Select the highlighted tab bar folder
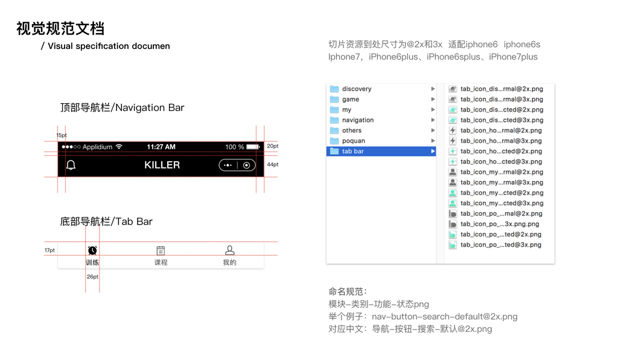The height and width of the screenshot is (362, 644). click(381, 151)
